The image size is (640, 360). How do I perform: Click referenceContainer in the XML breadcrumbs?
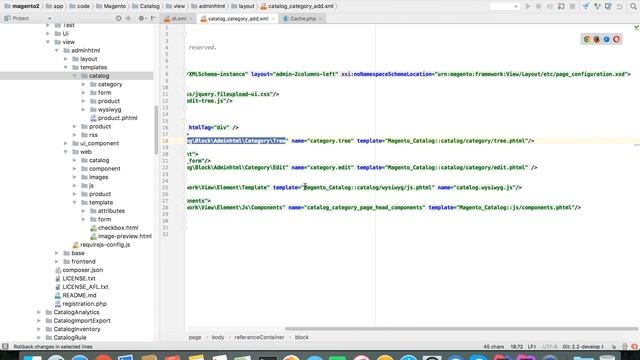click(x=259, y=338)
